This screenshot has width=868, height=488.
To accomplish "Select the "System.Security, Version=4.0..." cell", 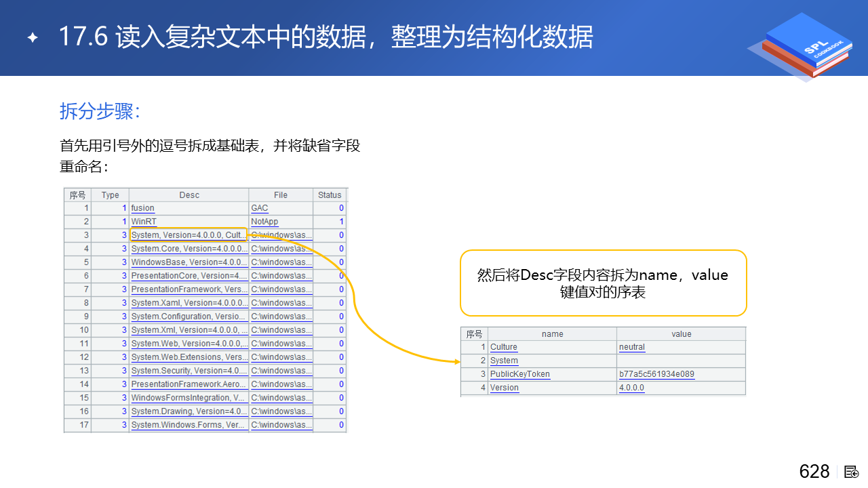I will (x=189, y=371).
